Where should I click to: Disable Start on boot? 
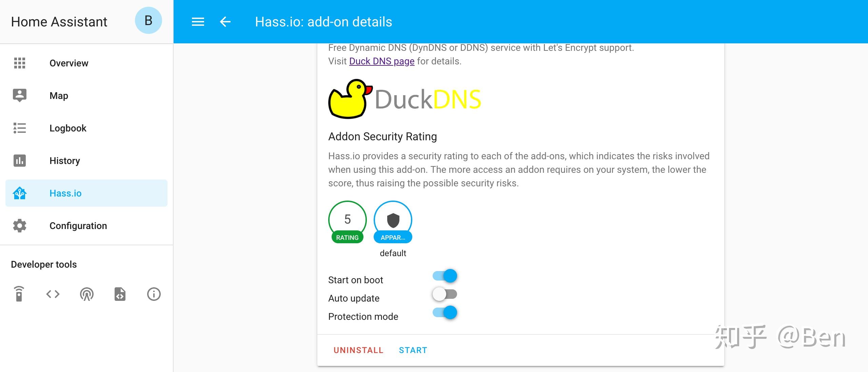click(445, 276)
